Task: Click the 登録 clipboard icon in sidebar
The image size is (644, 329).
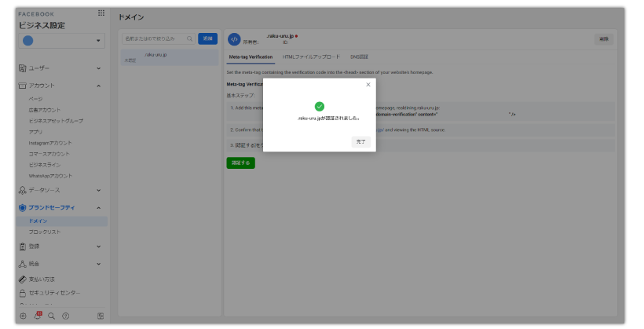Action: [23, 247]
